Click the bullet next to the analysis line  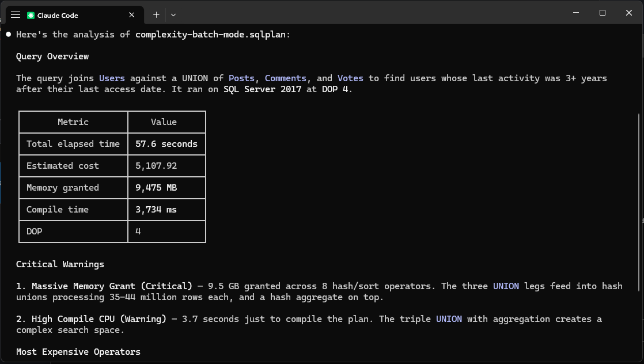click(x=7, y=33)
